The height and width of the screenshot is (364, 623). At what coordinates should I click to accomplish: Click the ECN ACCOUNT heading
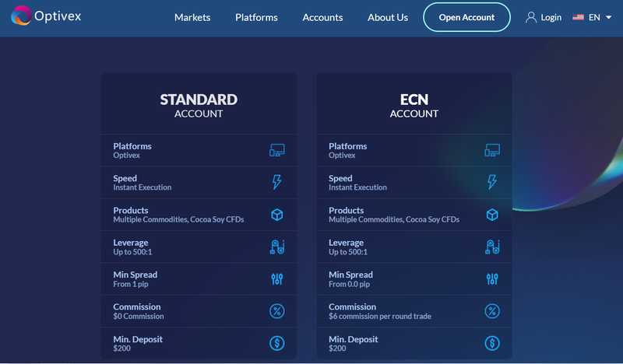[x=414, y=106]
